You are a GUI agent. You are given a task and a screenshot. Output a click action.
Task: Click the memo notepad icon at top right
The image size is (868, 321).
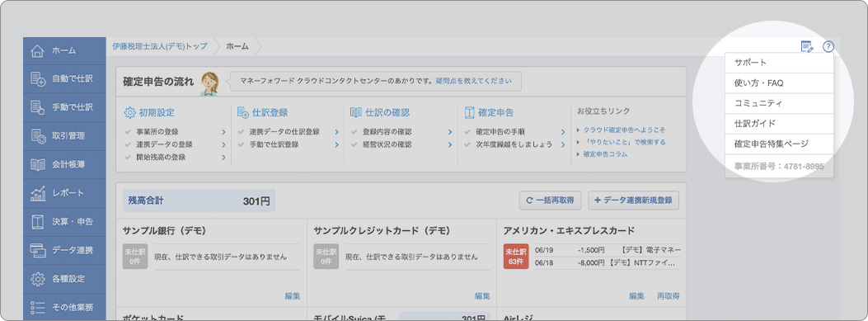pos(807,46)
